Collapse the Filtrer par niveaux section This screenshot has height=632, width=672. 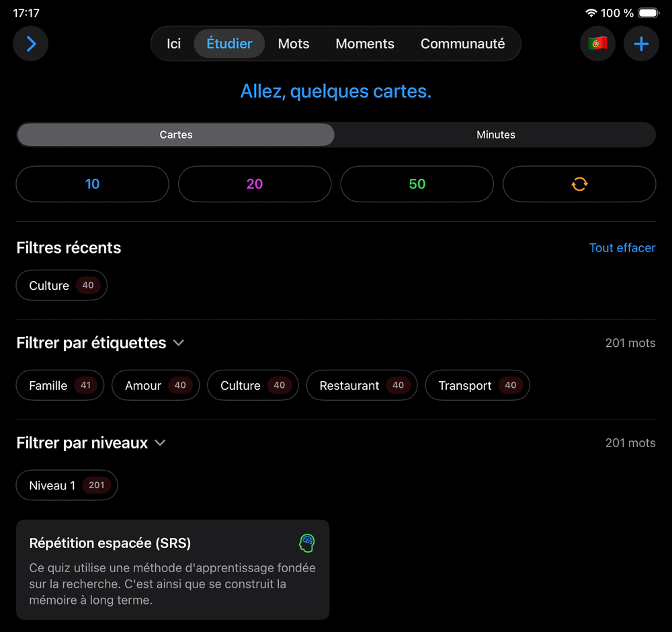tap(160, 443)
